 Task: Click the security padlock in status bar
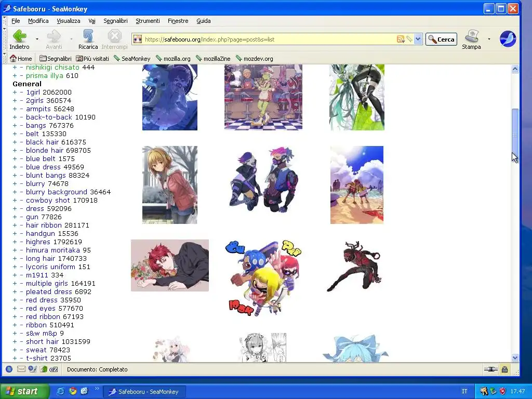tap(504, 369)
